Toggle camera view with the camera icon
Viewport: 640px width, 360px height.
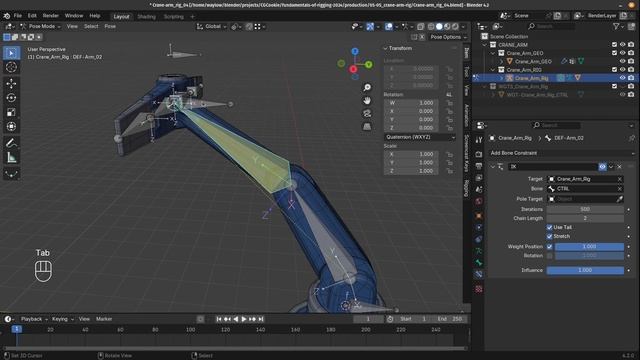[367, 113]
